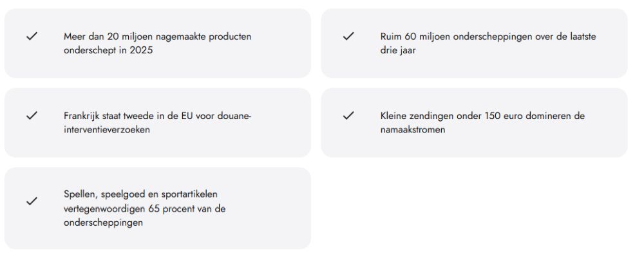Click the word 'laatste' in the 60 miljoen card

[582, 37]
